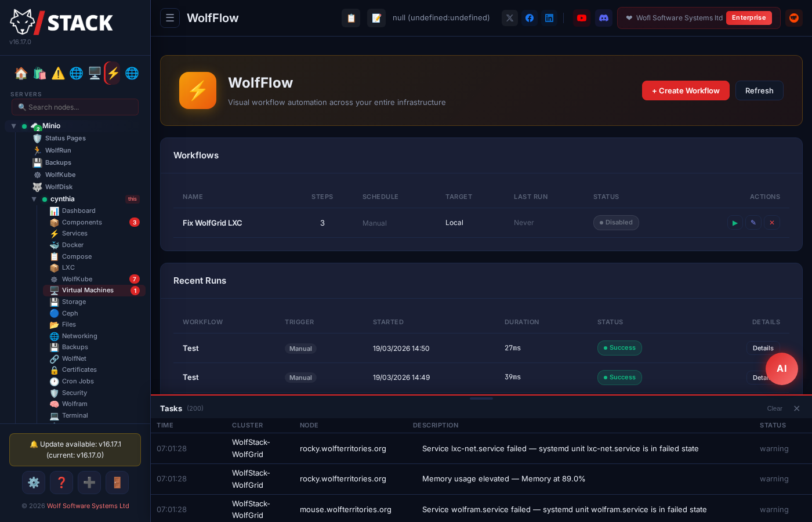
Task: Focus the Search nodes input field
Action: (75, 107)
